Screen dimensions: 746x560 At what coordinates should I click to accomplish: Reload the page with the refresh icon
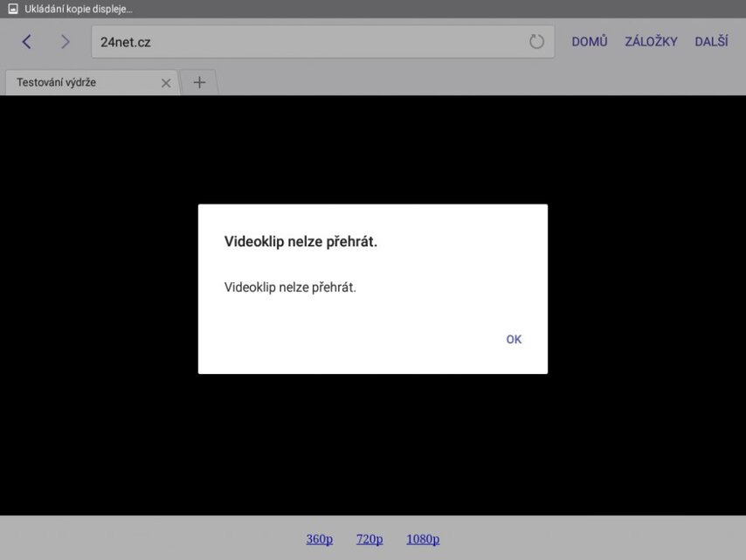point(536,42)
